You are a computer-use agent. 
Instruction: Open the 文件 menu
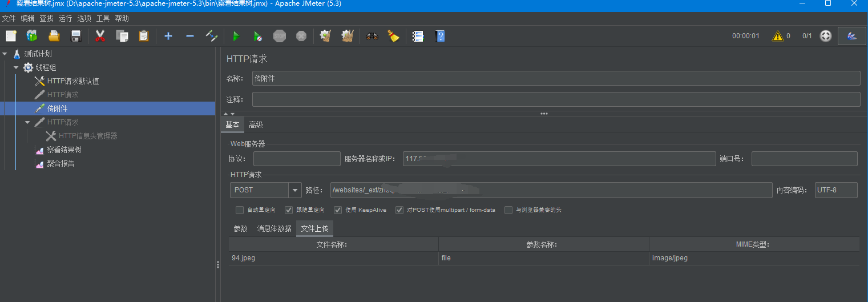pyautogui.click(x=9, y=18)
